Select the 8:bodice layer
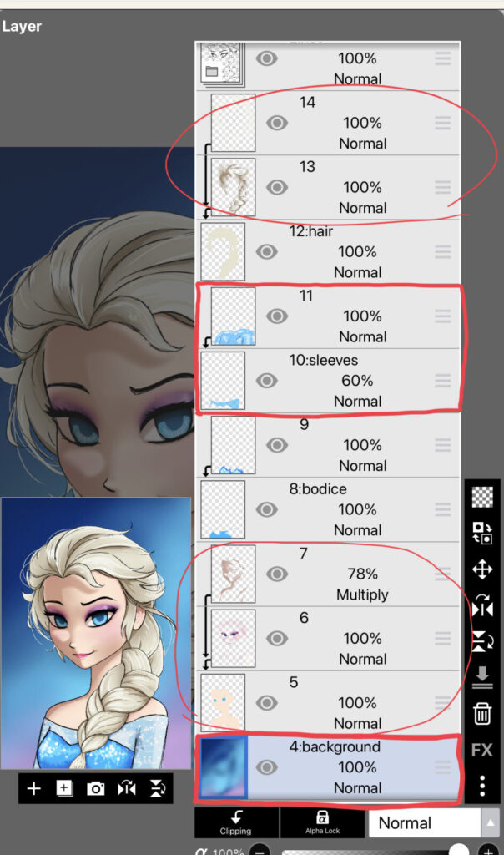Image resolution: width=504 pixels, height=855 pixels. click(327, 509)
